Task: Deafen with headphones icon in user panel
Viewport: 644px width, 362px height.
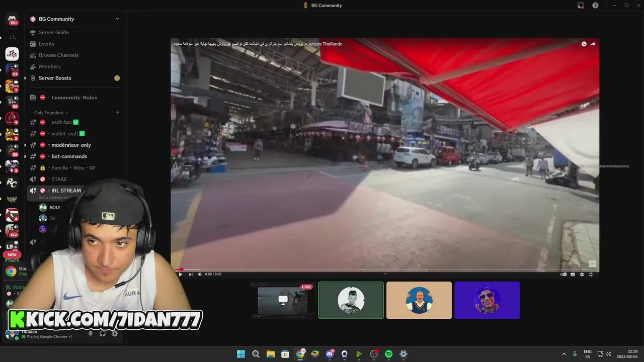Action: (103, 333)
